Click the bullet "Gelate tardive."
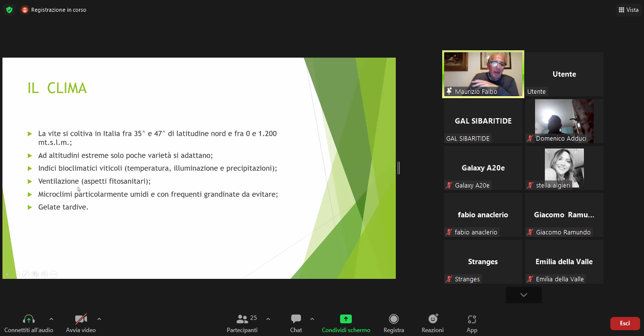Image resolution: width=644 pixels, height=336 pixels. [64, 207]
